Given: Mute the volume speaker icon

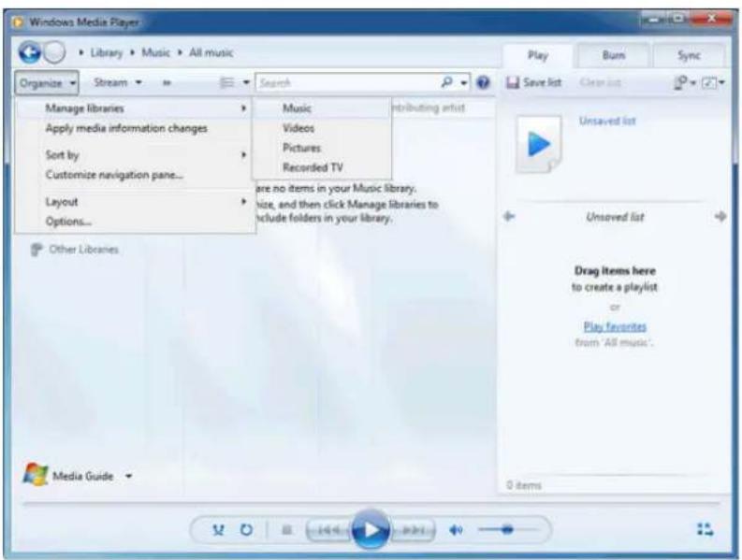Looking at the screenshot, I should [456, 530].
